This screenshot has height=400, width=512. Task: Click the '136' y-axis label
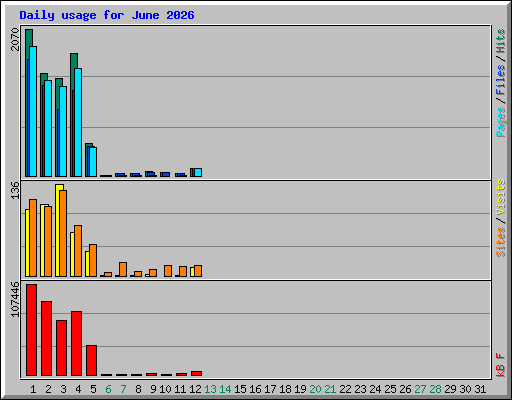pos(15,190)
